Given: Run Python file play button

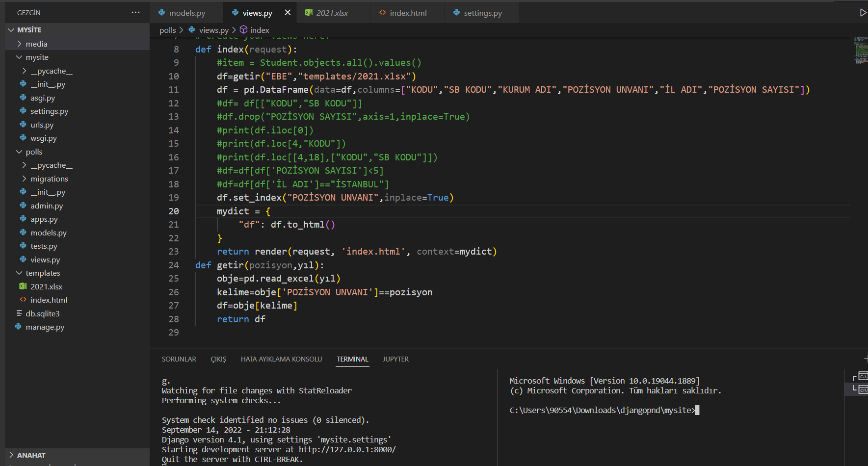Looking at the screenshot, I should point(863,13).
